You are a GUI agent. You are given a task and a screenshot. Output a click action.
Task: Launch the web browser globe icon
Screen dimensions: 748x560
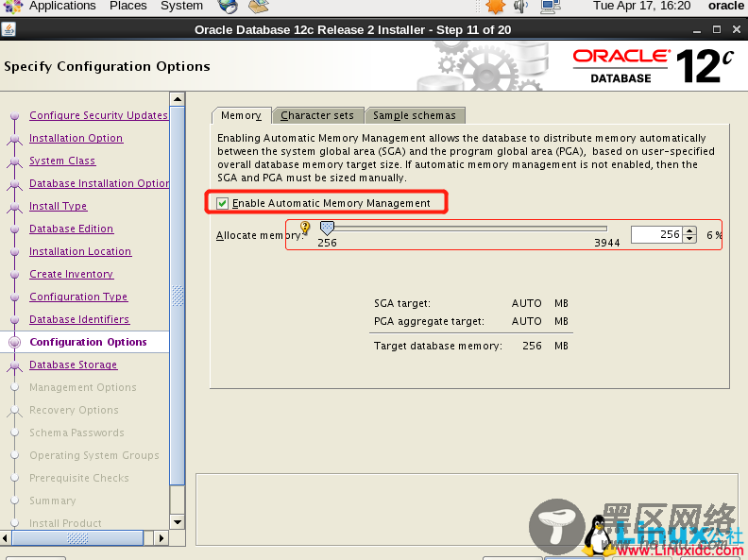228,6
